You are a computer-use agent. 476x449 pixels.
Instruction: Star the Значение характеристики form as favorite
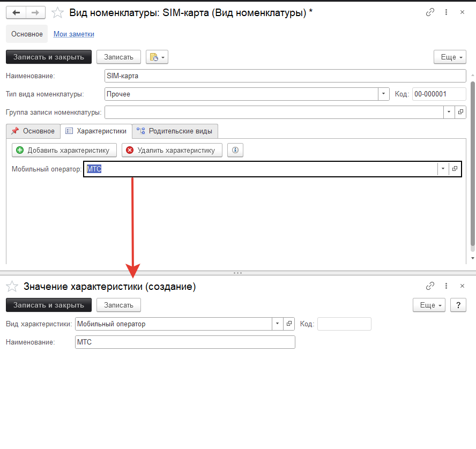(13, 286)
